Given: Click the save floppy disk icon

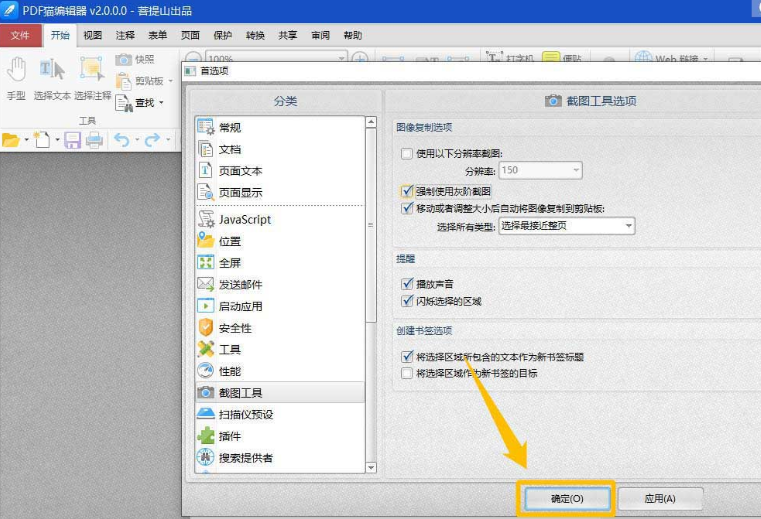Looking at the screenshot, I should point(72,140).
